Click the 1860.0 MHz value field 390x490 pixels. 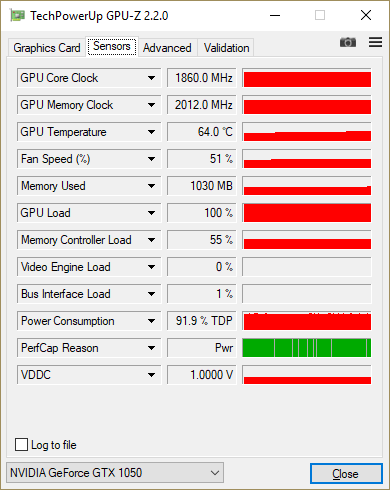202,78
